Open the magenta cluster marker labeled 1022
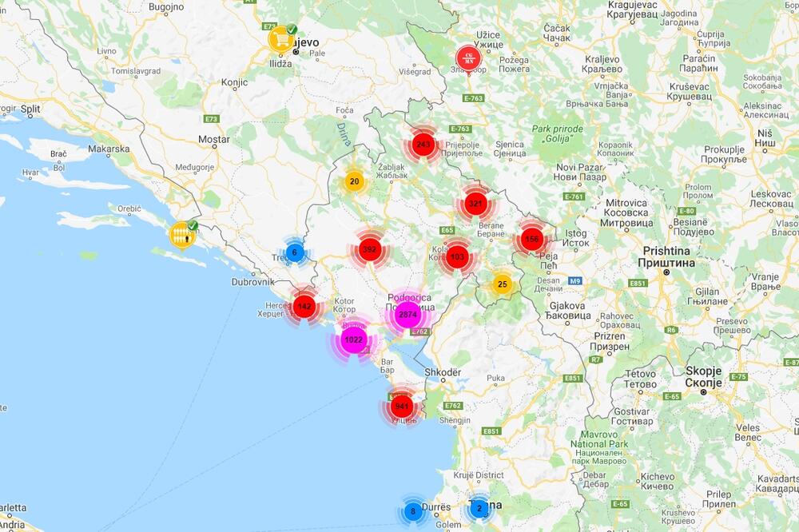The width and height of the screenshot is (799, 532). 353,339
